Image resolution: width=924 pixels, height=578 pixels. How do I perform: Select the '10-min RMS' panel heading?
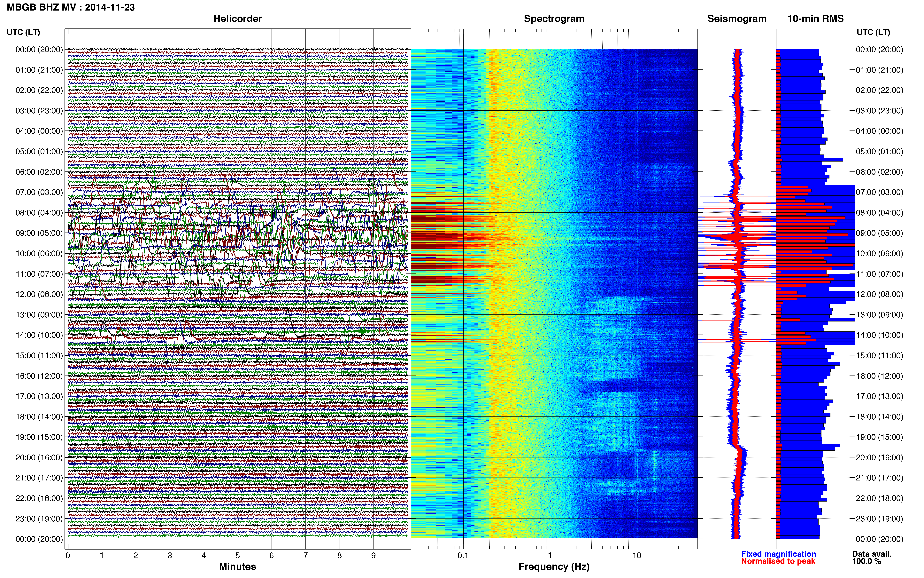(x=816, y=19)
